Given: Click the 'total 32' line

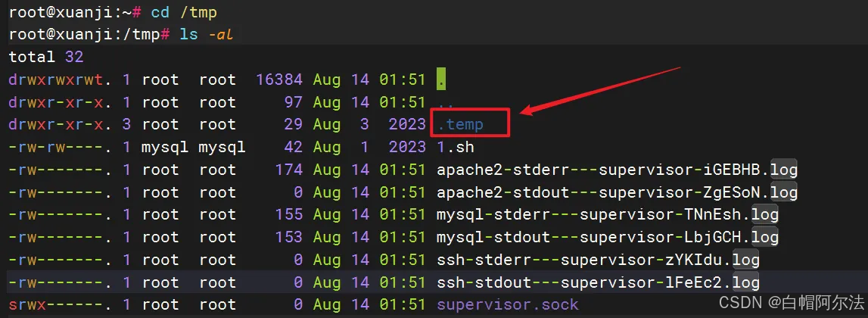Looking at the screenshot, I should point(46,57).
